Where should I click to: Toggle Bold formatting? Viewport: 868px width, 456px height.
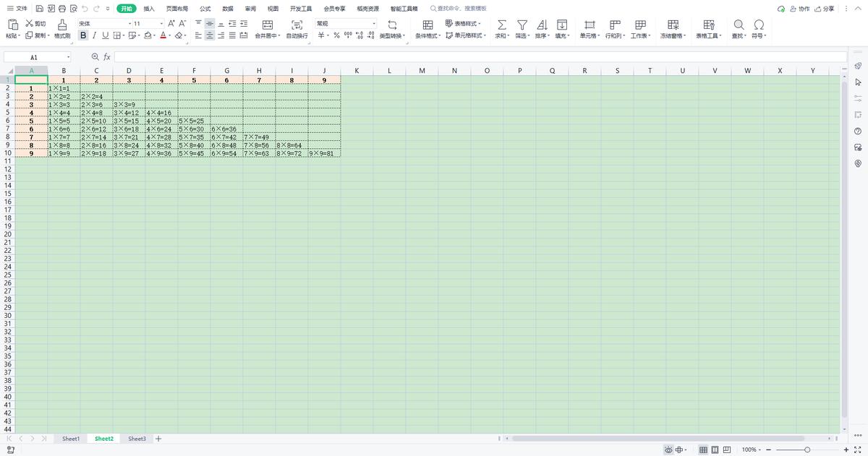(83, 35)
